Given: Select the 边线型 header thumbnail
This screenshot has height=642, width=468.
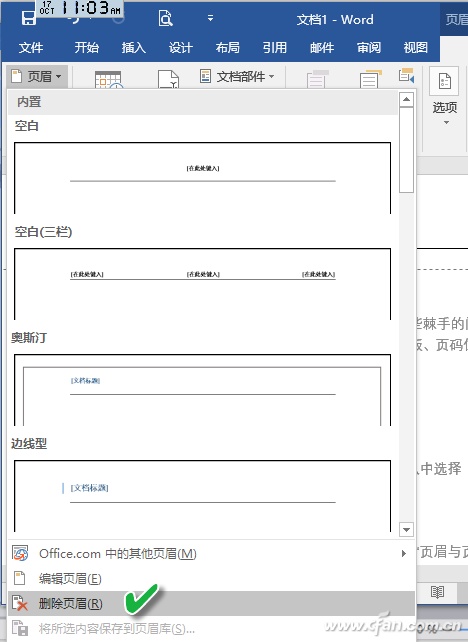Looking at the screenshot, I should point(203,496).
